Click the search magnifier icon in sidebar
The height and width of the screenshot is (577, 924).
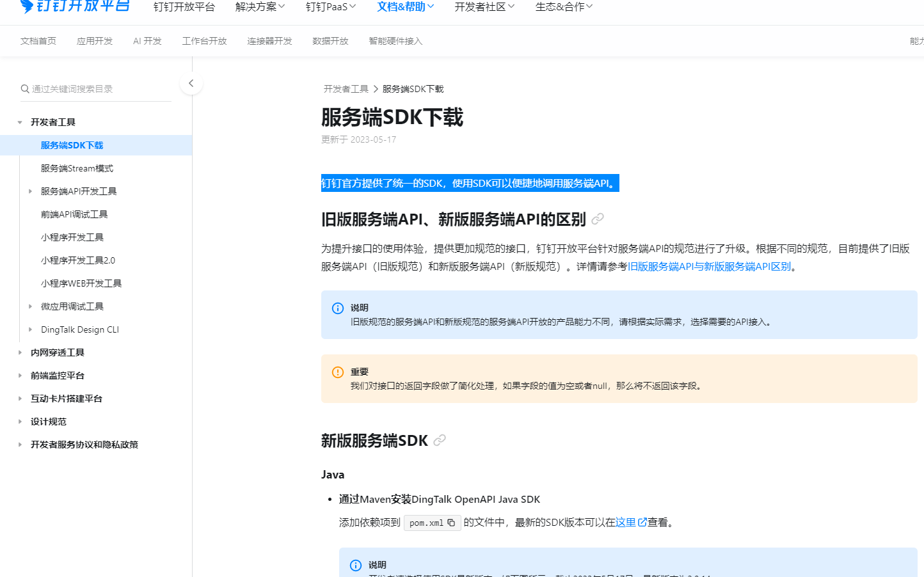coord(25,89)
